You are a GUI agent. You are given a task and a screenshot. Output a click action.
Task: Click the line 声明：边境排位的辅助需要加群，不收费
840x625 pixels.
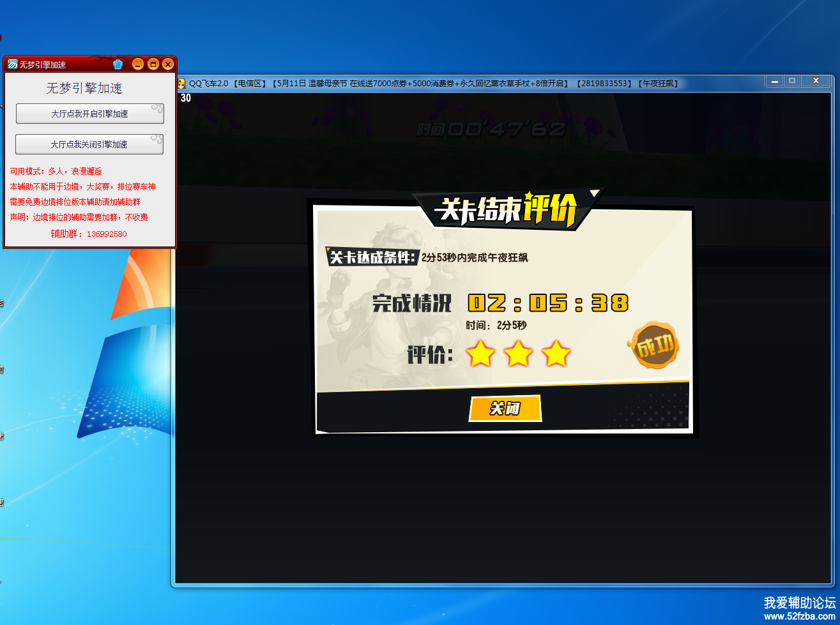click(x=79, y=217)
